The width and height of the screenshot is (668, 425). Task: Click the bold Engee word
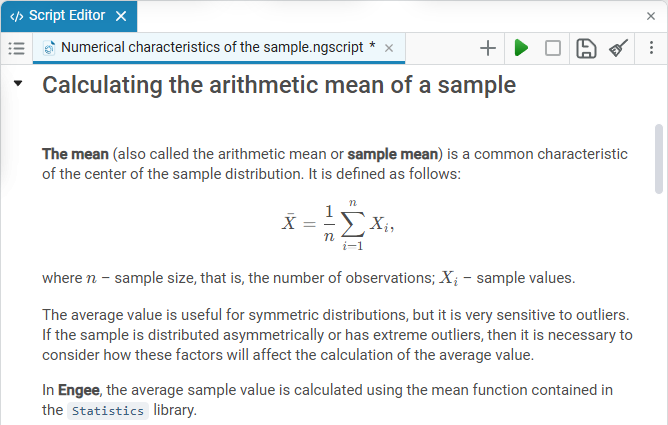click(79, 390)
